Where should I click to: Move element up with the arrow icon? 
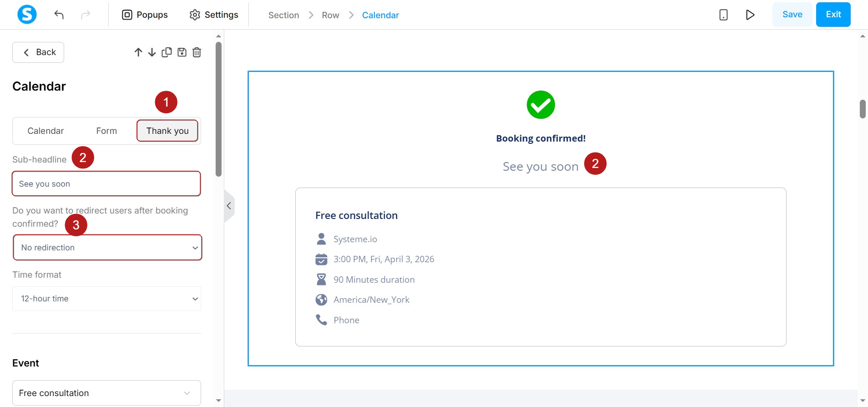pyautogui.click(x=138, y=52)
